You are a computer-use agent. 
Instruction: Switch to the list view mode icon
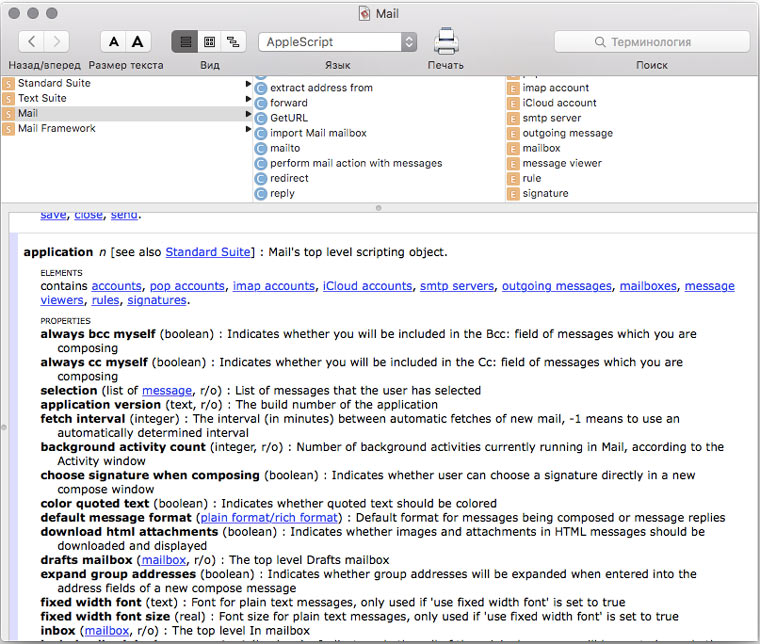(x=185, y=42)
